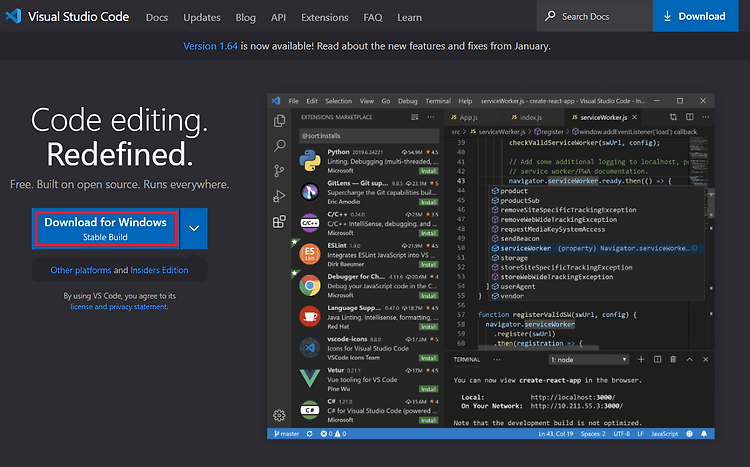
Task: Click the TERMINAL panel tab
Action: click(467, 359)
